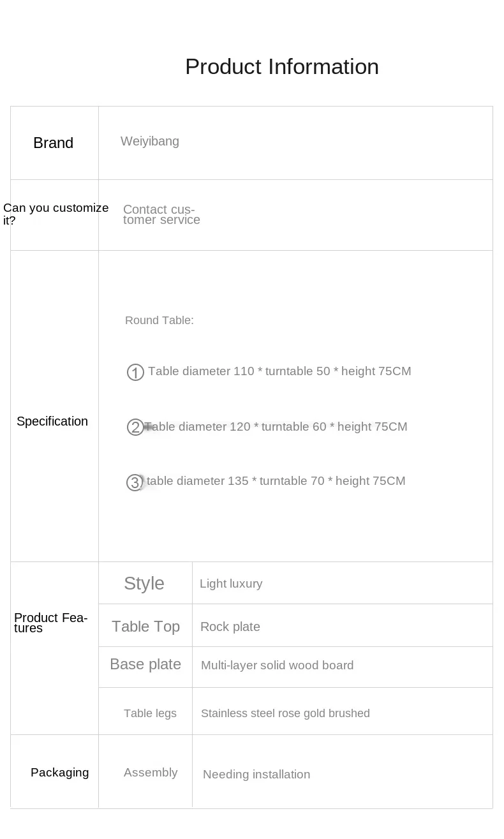Select the Brand label cell
504x839 pixels.
pos(54,143)
